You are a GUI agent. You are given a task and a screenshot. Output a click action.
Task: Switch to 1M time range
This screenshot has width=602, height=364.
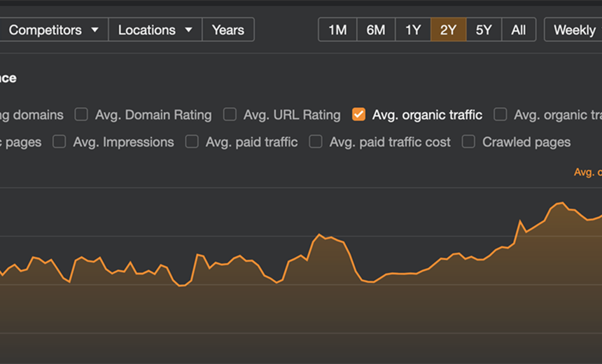337,29
